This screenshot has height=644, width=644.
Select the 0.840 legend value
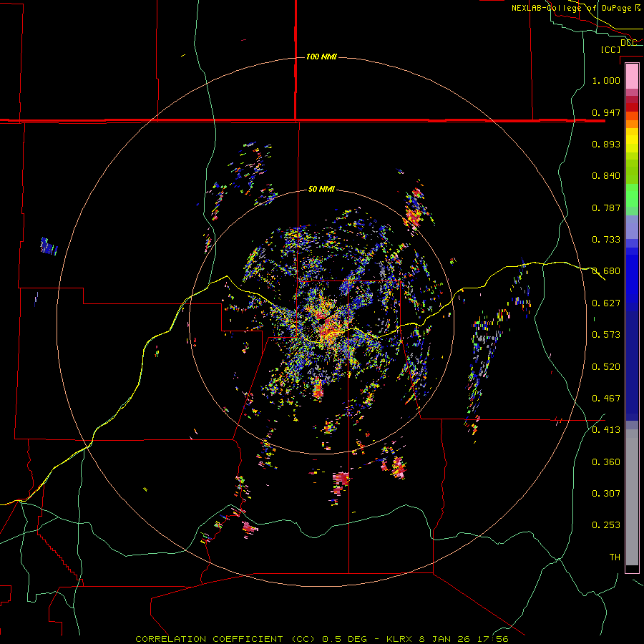click(x=606, y=176)
